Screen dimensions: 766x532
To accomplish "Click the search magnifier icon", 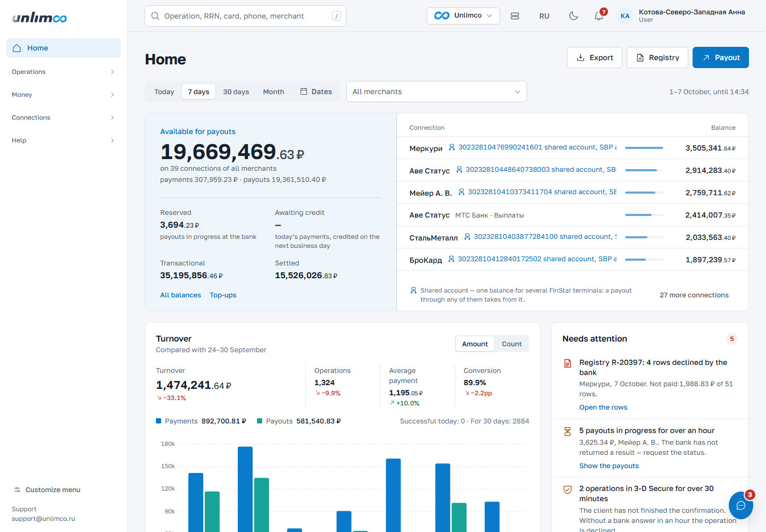I will (155, 16).
